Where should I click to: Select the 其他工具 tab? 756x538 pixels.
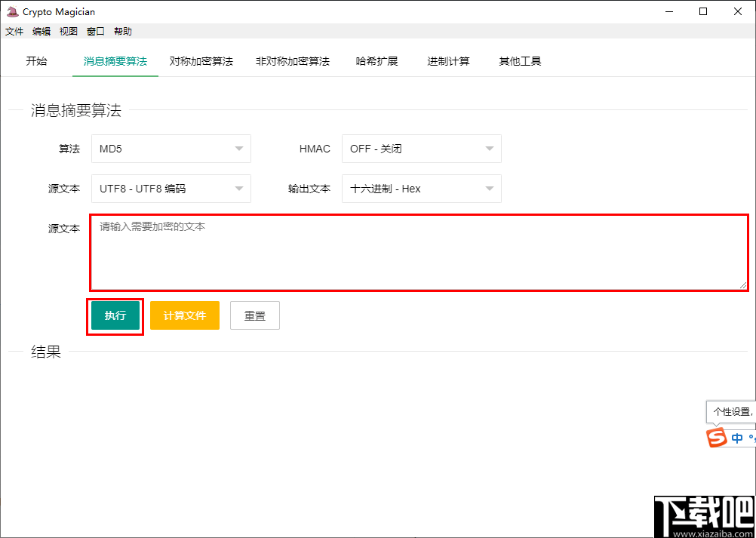click(518, 61)
